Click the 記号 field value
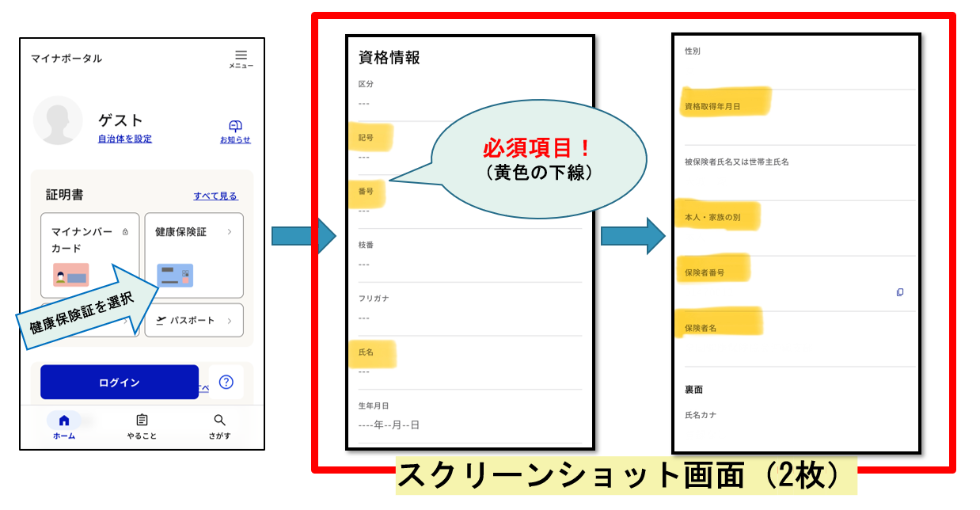980x510 pixels. point(364,157)
